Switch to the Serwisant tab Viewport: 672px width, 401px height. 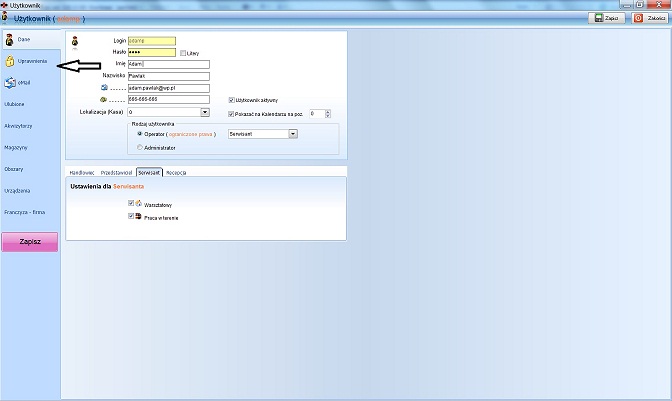point(149,172)
